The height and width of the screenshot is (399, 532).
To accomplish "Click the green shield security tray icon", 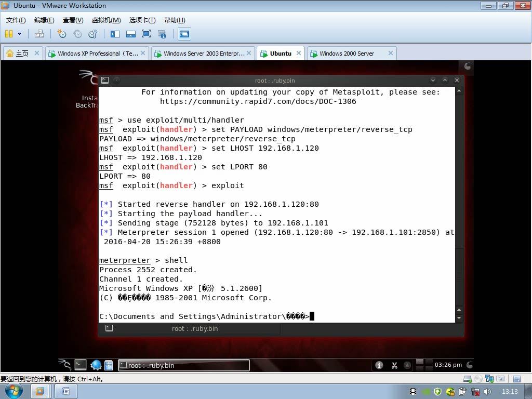I will (437, 392).
